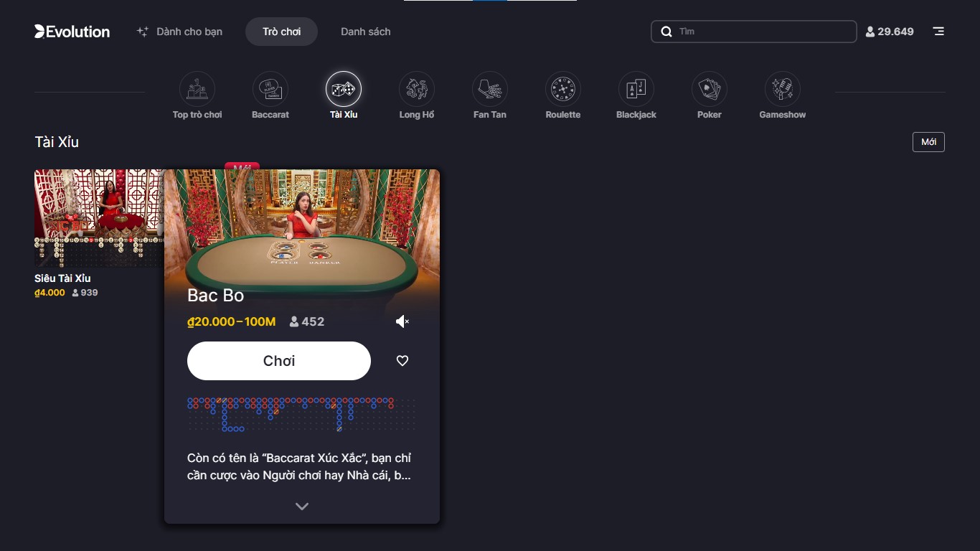
Task: Open the Poker category icon
Action: click(710, 90)
